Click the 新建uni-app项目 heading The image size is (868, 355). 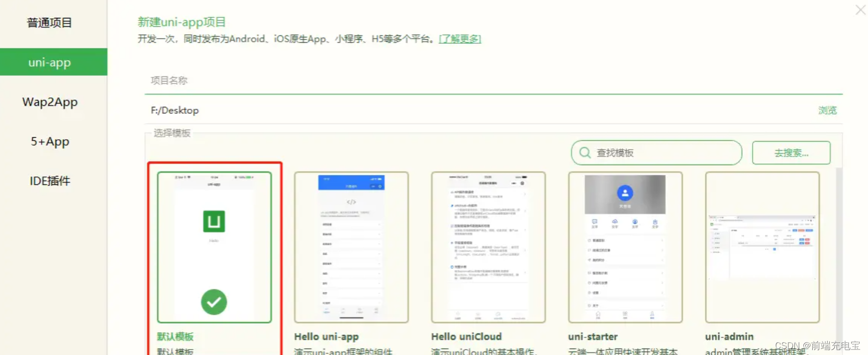182,22
